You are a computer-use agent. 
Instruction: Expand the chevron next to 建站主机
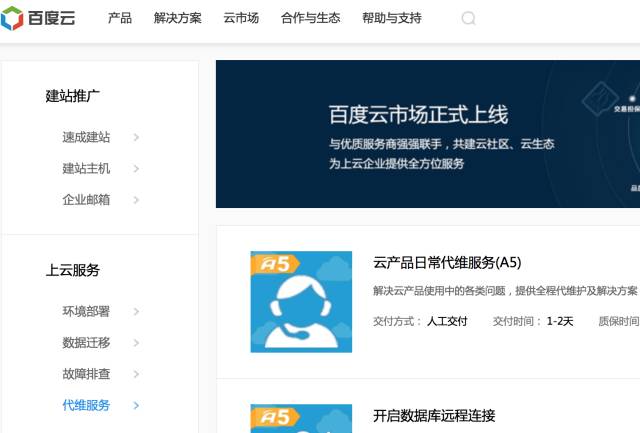136,169
